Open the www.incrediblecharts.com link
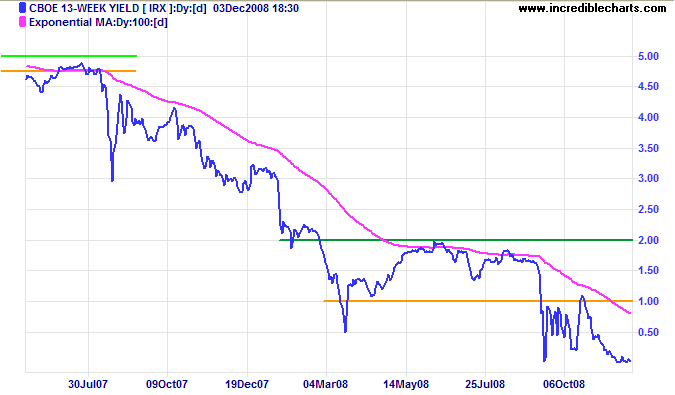The height and width of the screenshot is (395, 675). 592,8
